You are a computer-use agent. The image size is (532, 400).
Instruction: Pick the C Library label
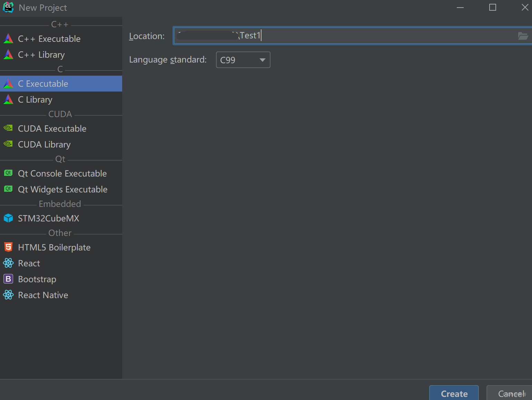35,99
